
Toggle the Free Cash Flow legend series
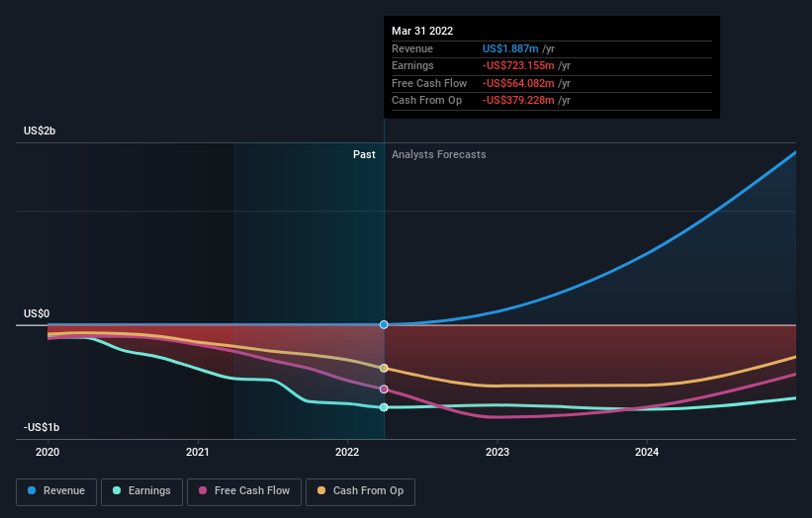[x=244, y=491]
